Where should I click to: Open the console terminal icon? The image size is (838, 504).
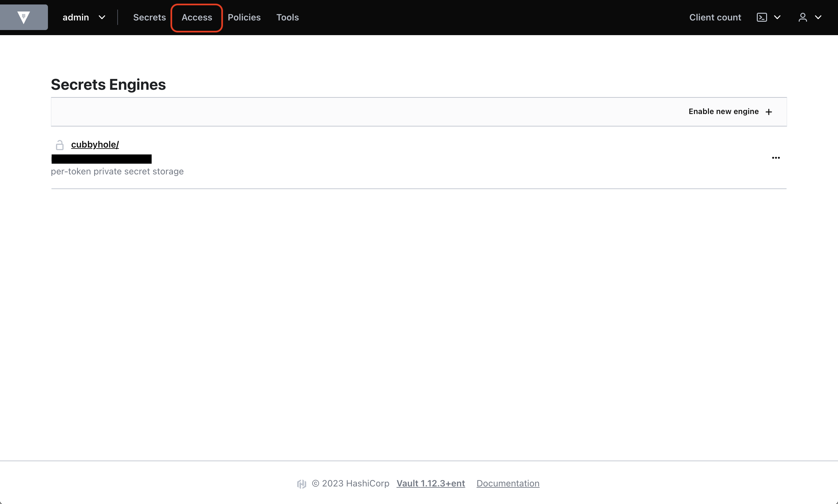click(x=762, y=17)
